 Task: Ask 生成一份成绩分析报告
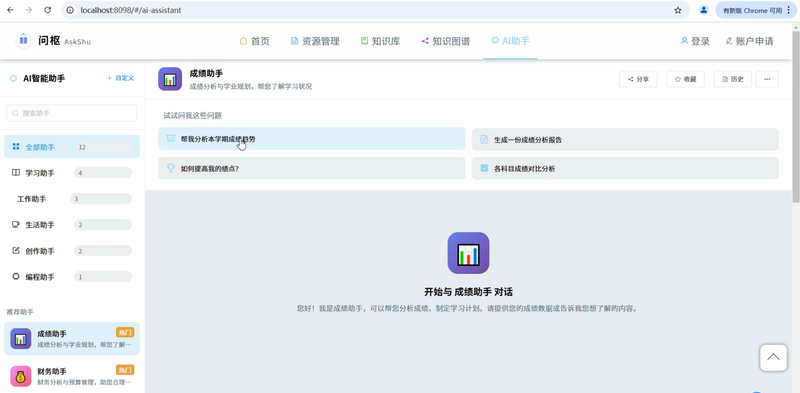pyautogui.click(x=625, y=139)
